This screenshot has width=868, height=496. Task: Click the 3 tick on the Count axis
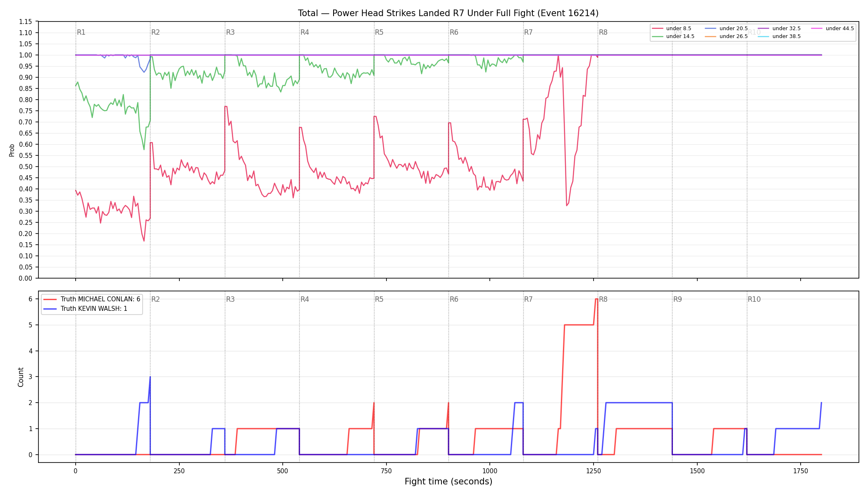[31, 377]
